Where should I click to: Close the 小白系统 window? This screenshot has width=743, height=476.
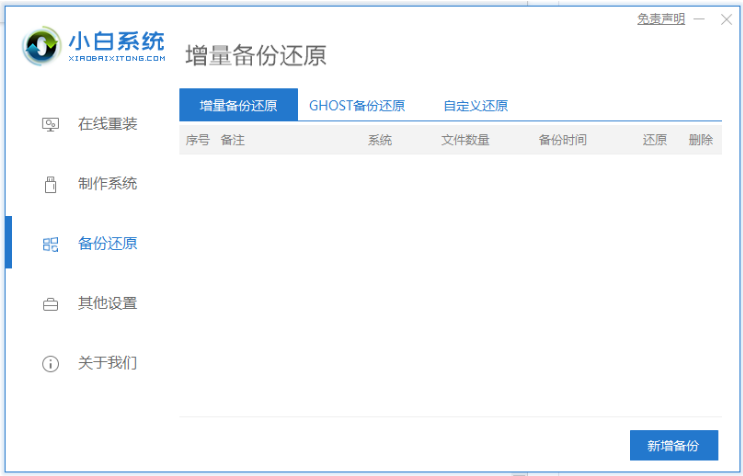coord(726,19)
